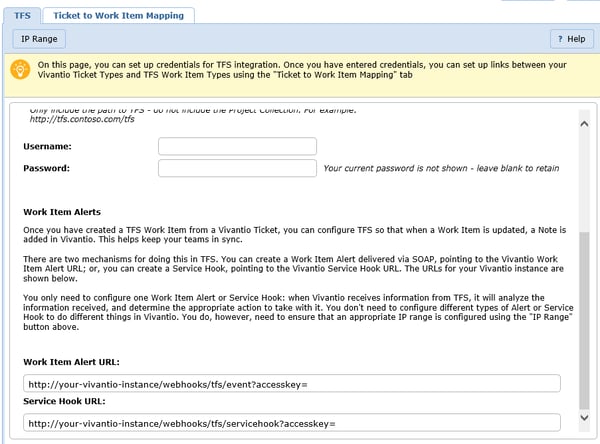Viewport: 600px width, 444px height.
Task: Click the yellow credentials info banner text
Action: point(300,70)
